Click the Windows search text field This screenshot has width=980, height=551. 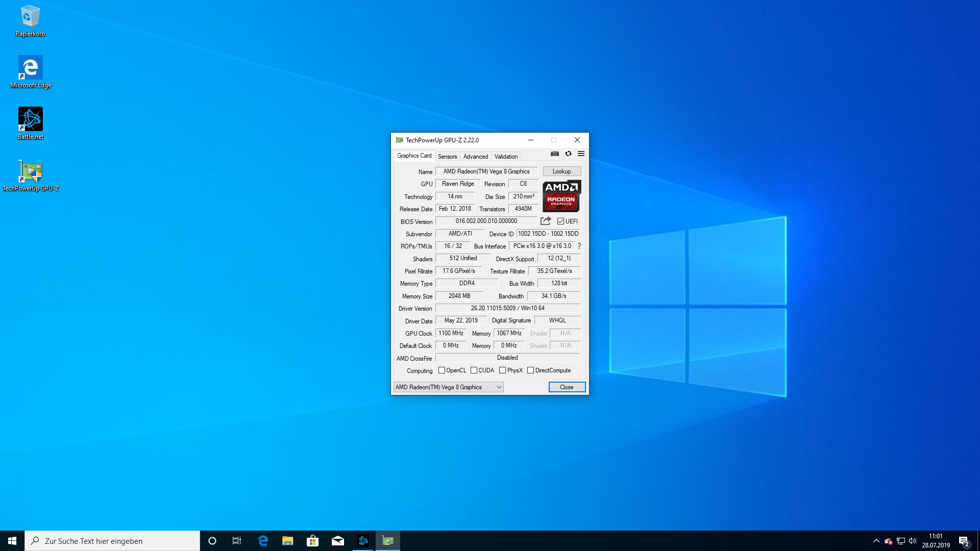pyautogui.click(x=112, y=541)
